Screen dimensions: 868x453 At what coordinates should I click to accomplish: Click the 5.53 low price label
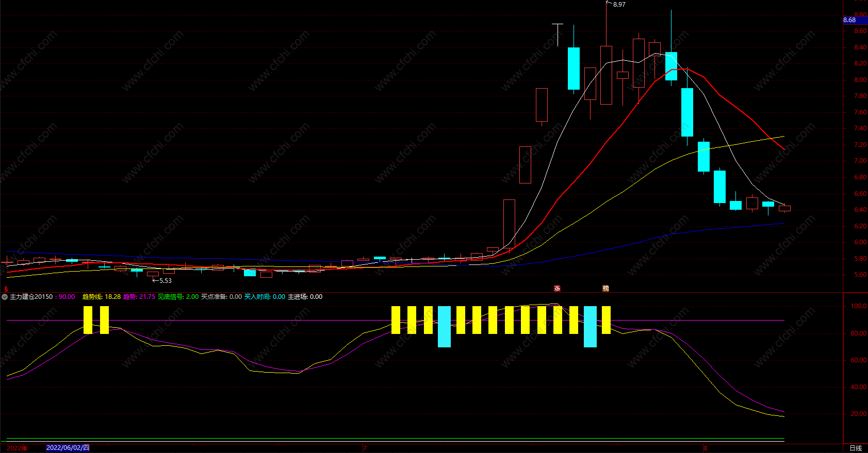[165, 281]
